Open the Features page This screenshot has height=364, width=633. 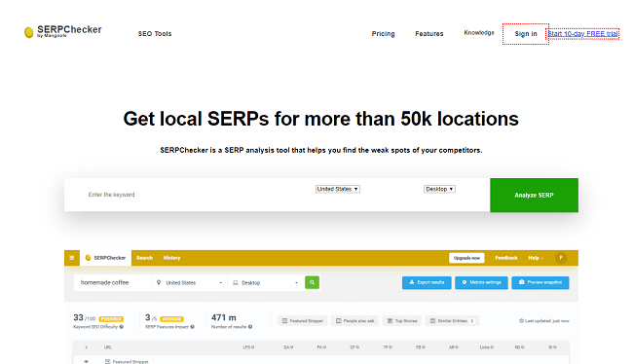point(429,34)
